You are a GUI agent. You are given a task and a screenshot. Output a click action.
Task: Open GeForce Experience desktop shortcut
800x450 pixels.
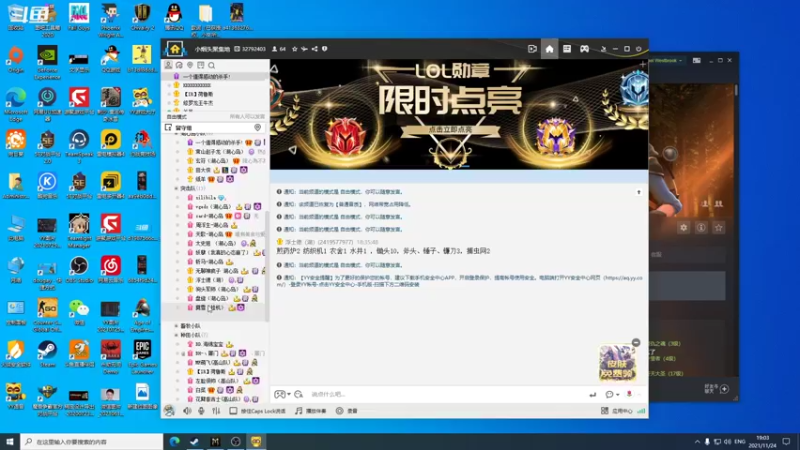(47, 62)
